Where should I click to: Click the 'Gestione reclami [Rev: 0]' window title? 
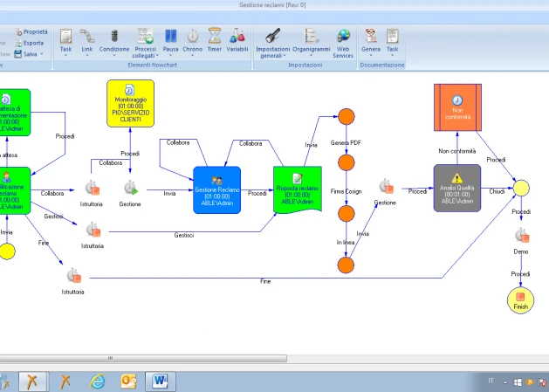tap(272, 5)
